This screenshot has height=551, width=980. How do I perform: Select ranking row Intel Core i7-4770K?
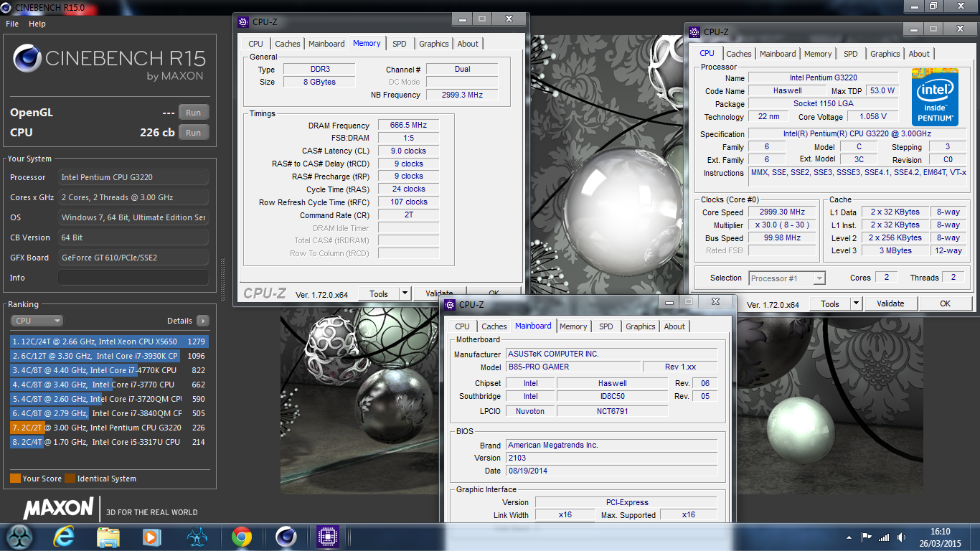point(109,370)
